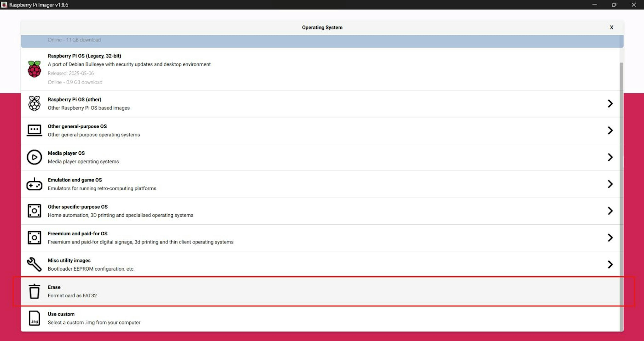The image size is (644, 341).
Task: Click 'Format card as FAT32' text
Action: coord(72,296)
